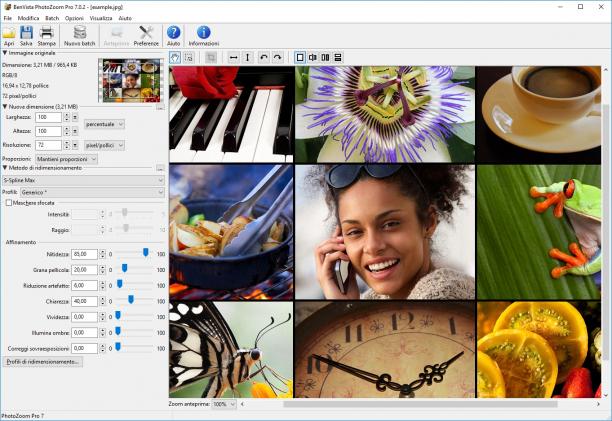This screenshot has width=612, height=421.
Task: Print the image with Stampa
Action: (x=46, y=36)
